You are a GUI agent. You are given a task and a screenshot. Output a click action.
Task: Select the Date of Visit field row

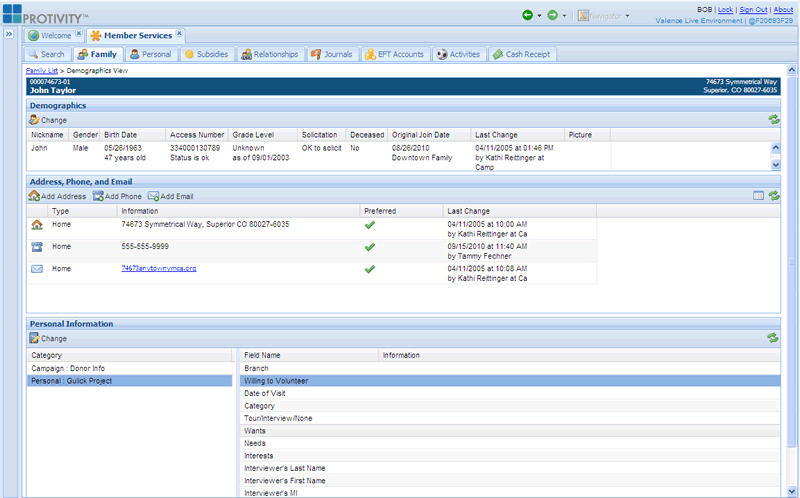[510, 393]
